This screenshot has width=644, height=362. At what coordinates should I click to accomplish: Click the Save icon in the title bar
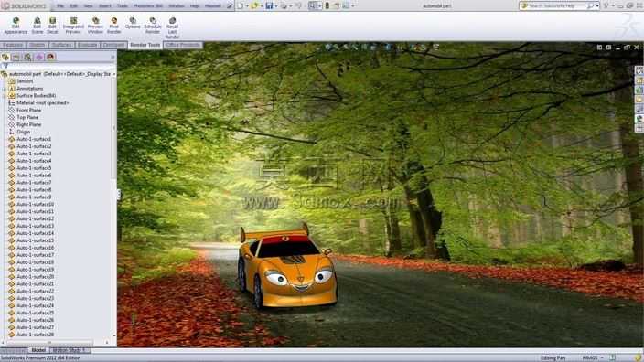coord(269,5)
